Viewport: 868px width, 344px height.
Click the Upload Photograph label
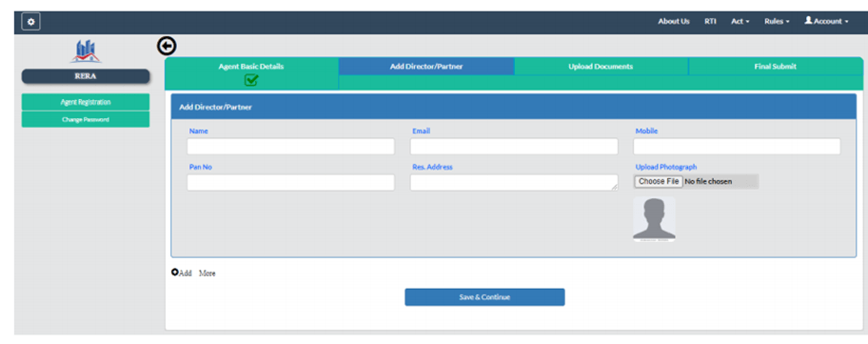tap(666, 167)
